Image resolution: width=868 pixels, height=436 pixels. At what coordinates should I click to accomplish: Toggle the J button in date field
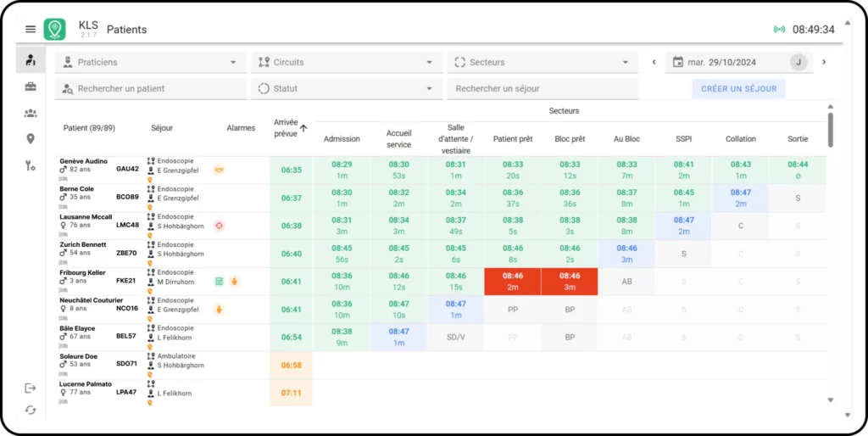coord(798,62)
